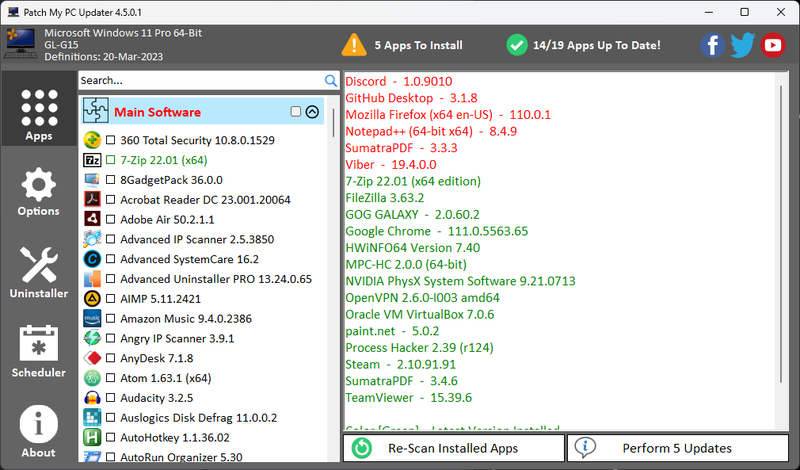Open the Twitter icon link
800x470 pixels.
tap(742, 45)
